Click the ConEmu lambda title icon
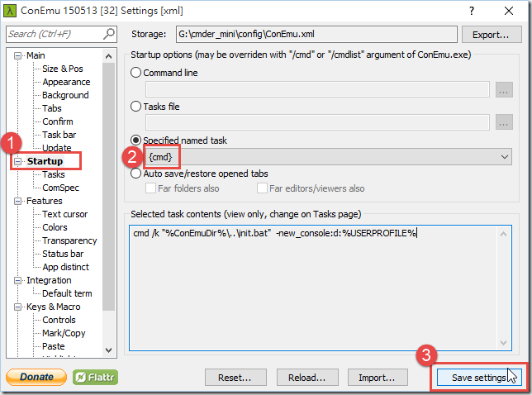Image resolution: width=532 pixels, height=395 pixels. coord(10,11)
